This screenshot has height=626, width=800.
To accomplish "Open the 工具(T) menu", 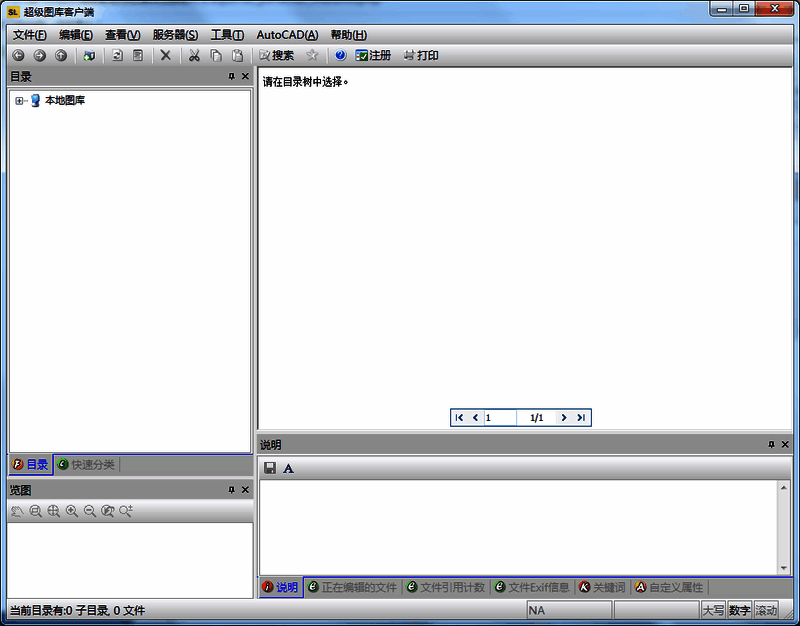I will pyautogui.click(x=227, y=35).
